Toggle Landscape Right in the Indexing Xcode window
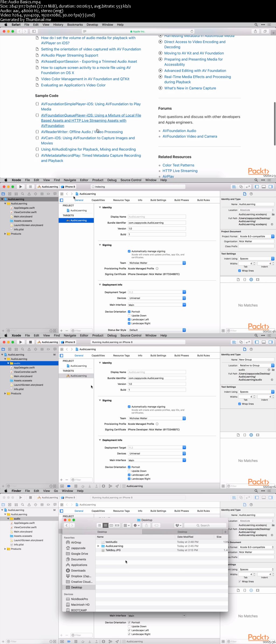Viewport: 276px width, 644px height. coord(129,323)
